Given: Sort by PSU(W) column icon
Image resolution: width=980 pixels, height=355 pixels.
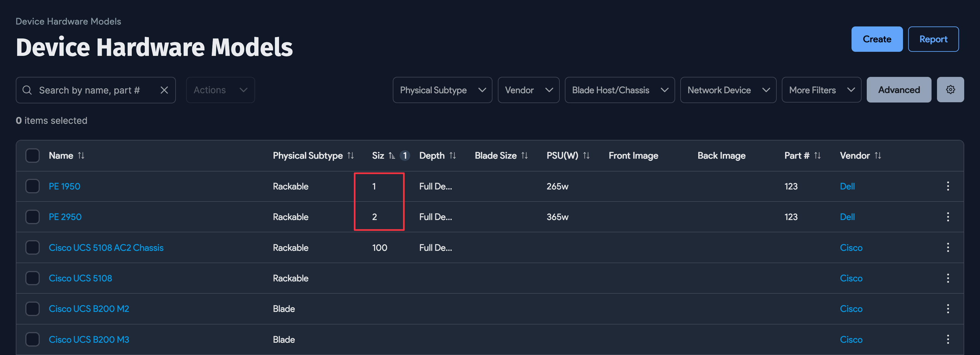Looking at the screenshot, I should pyautogui.click(x=586, y=156).
